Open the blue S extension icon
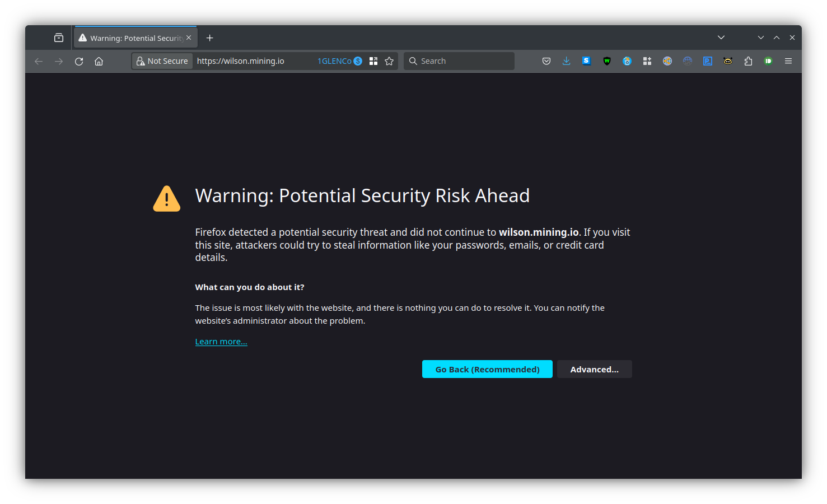The image size is (827, 504). point(586,61)
